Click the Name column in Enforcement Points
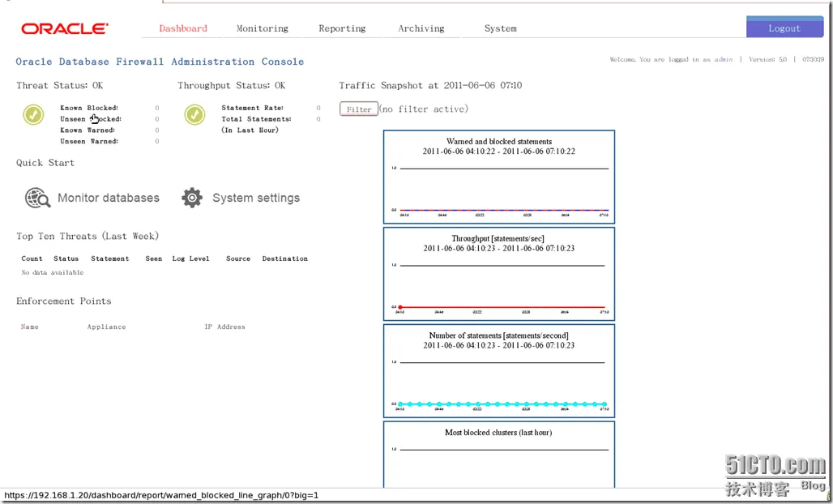833x504 pixels. [30, 327]
